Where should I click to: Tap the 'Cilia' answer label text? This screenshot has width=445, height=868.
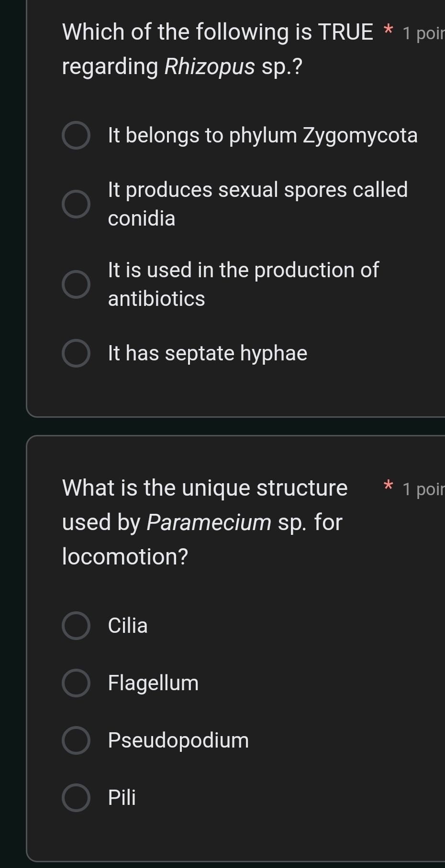(128, 626)
